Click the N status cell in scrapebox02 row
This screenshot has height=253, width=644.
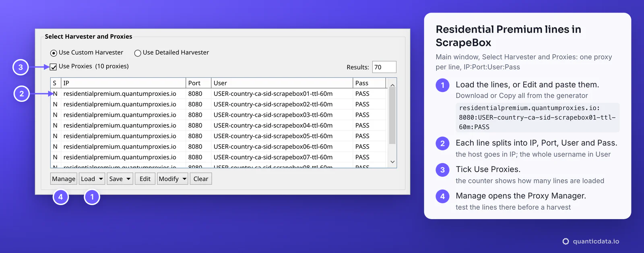tap(55, 104)
